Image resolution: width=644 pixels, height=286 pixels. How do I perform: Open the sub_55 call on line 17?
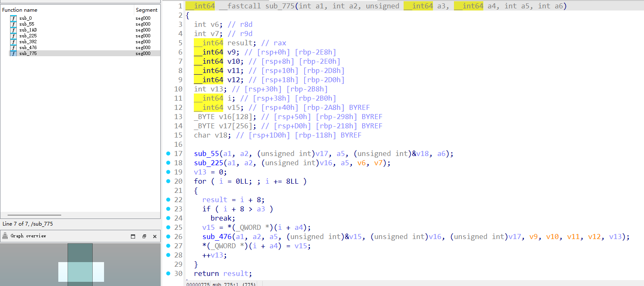pos(204,153)
